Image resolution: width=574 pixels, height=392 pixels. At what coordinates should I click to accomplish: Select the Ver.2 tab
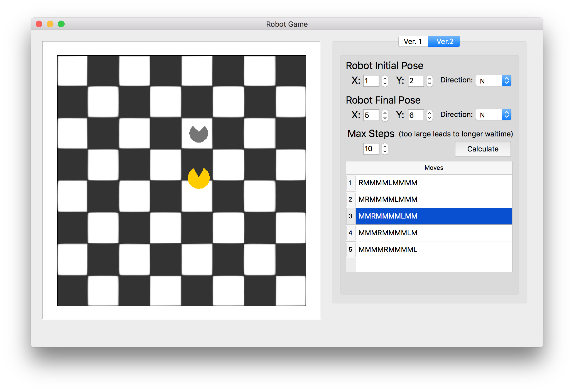444,41
